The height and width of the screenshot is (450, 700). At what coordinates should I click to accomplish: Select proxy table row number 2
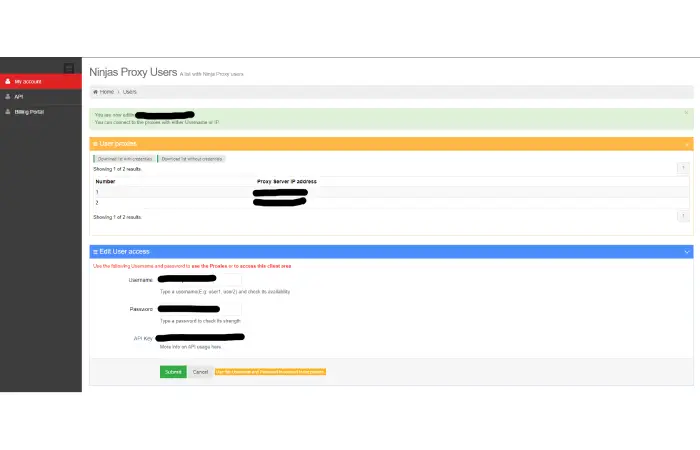point(391,203)
